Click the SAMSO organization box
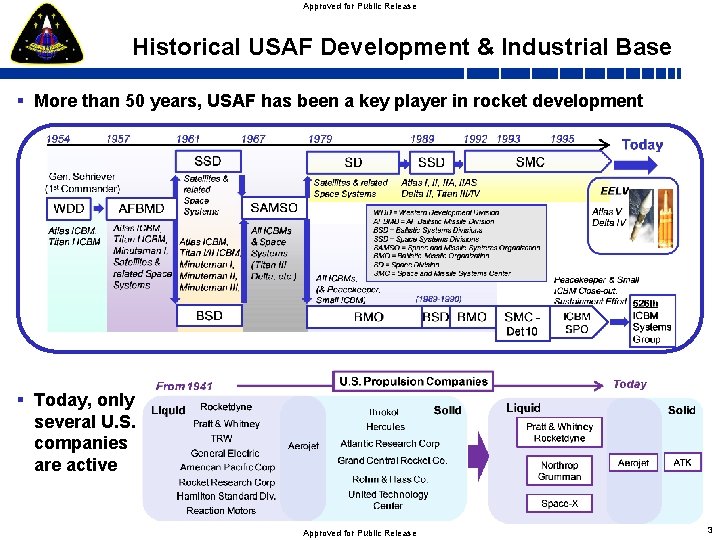This screenshot has width=720, height=540. [274, 208]
